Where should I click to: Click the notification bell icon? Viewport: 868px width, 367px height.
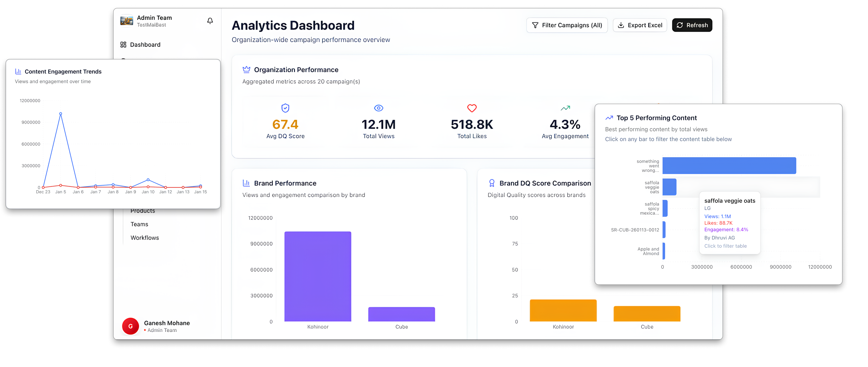210,21
